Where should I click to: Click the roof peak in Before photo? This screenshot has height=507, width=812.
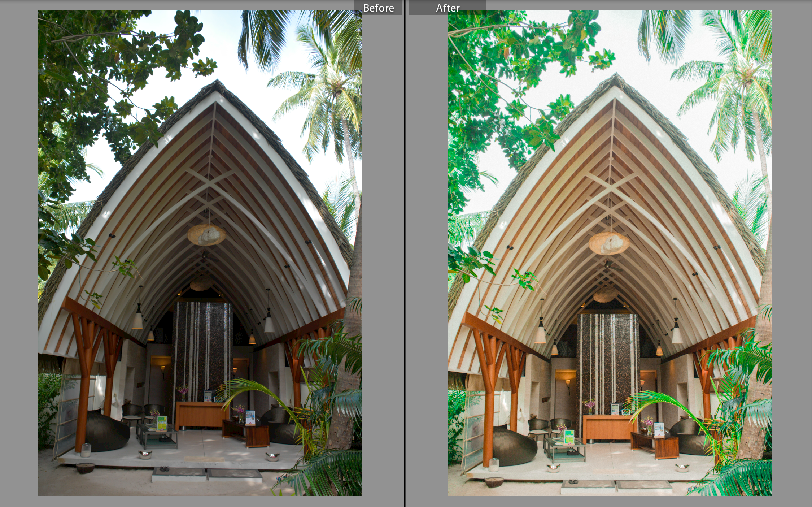coord(217,82)
